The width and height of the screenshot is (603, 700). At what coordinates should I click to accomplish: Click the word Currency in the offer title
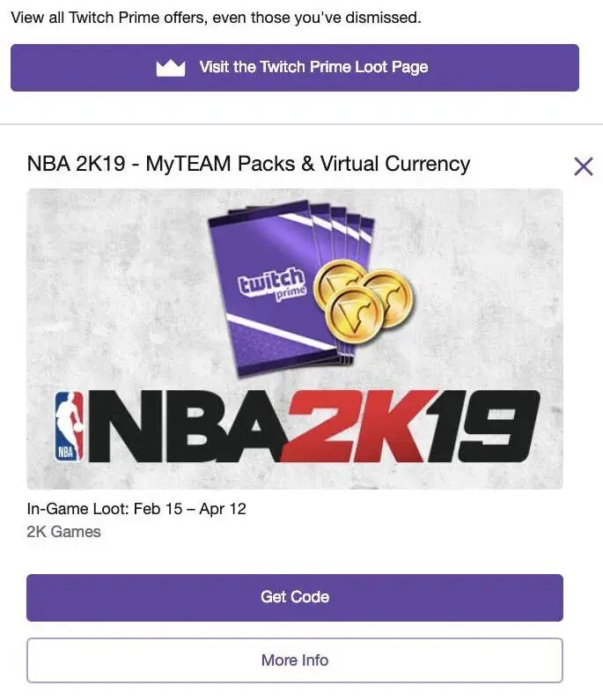tap(424, 164)
